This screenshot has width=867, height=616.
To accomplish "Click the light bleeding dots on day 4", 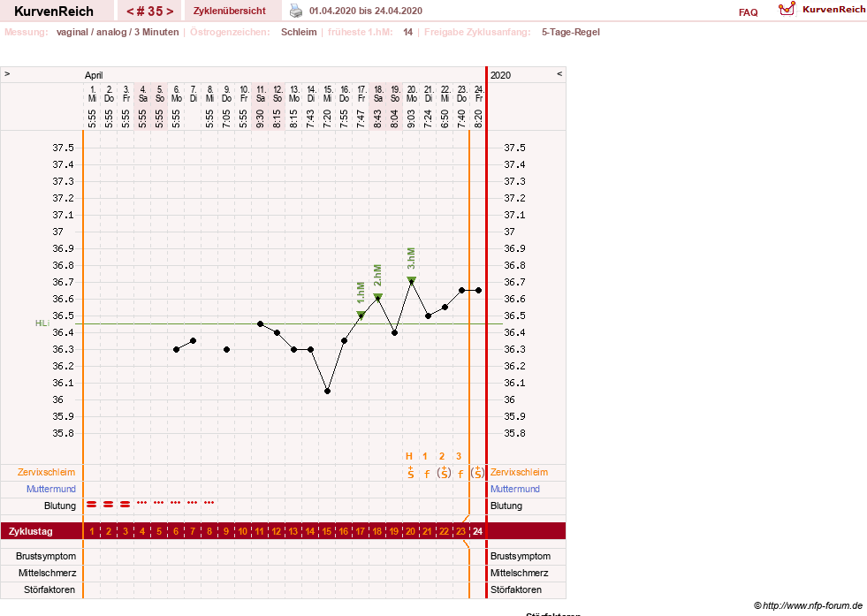I will click(142, 503).
